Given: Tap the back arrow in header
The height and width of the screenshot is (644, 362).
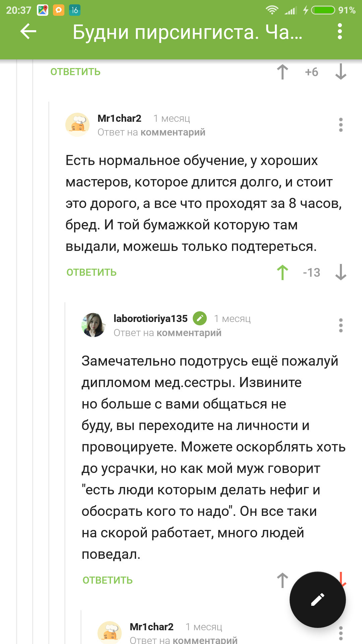Looking at the screenshot, I should click(x=28, y=32).
